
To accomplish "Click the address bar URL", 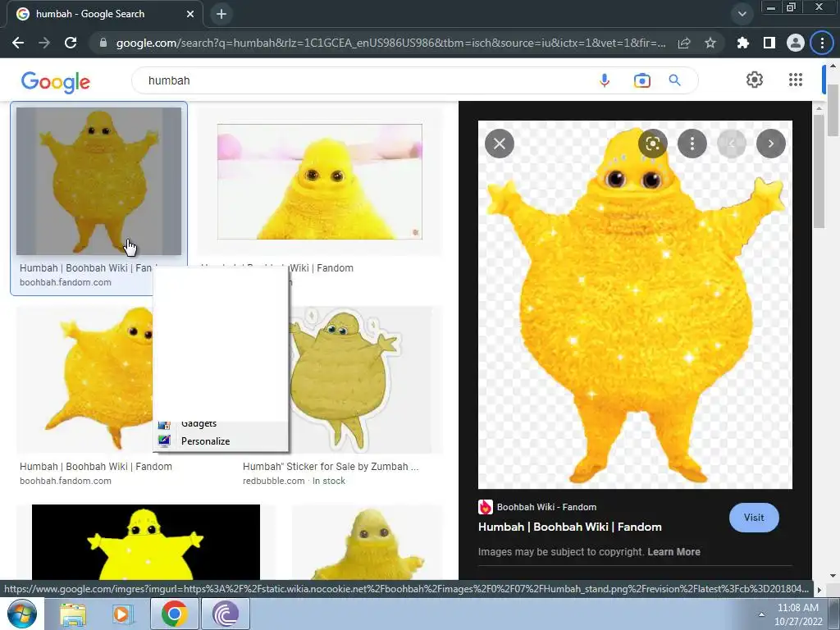I will coord(390,43).
